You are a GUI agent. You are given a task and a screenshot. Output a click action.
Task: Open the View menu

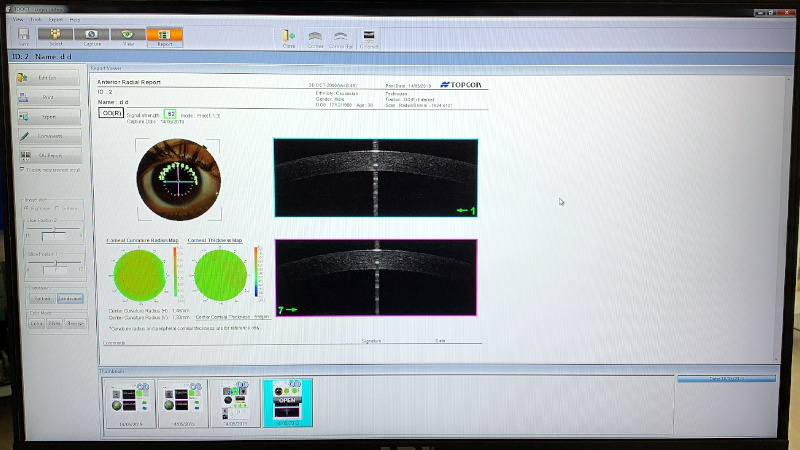(x=17, y=19)
